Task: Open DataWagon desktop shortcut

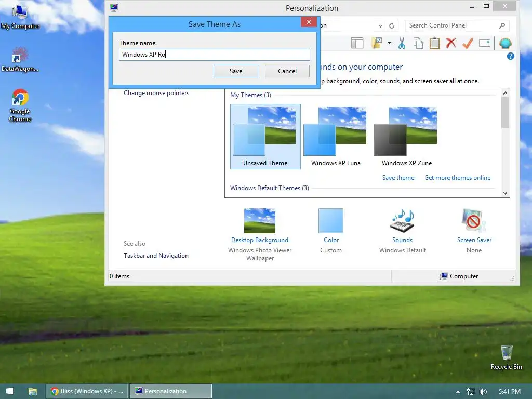Action: pyautogui.click(x=20, y=59)
